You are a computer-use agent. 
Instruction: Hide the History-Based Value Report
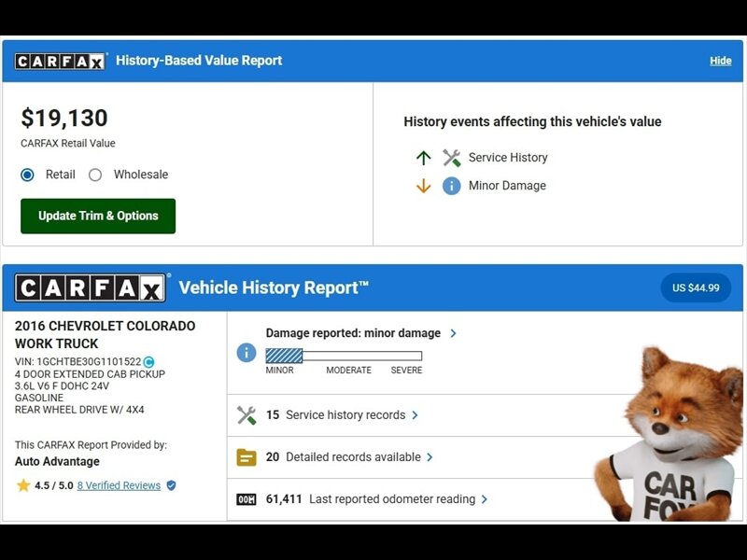tap(720, 61)
